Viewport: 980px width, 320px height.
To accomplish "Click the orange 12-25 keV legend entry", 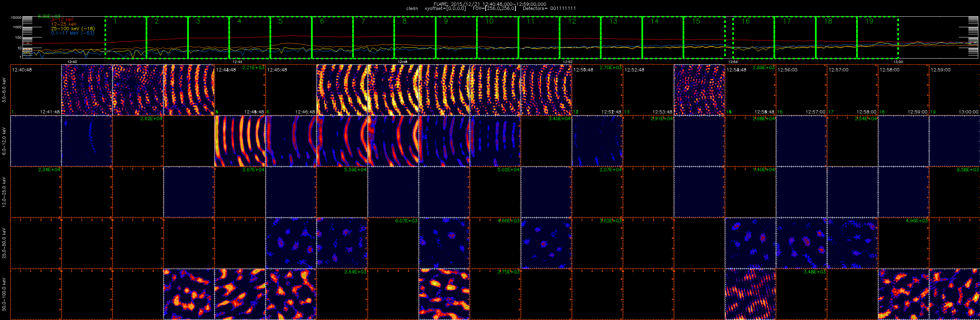I will point(64,24).
